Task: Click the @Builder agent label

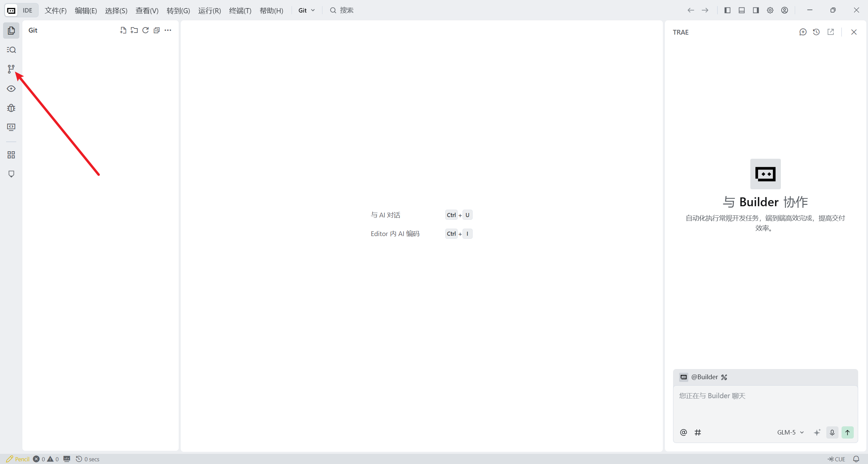Action: click(x=704, y=377)
